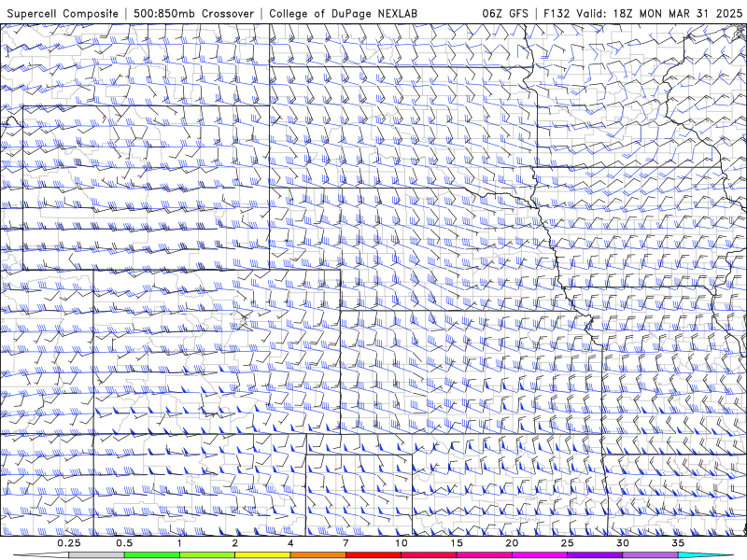747x560 pixels.
Task: Click the "15" color scale label
Action: pos(457,543)
